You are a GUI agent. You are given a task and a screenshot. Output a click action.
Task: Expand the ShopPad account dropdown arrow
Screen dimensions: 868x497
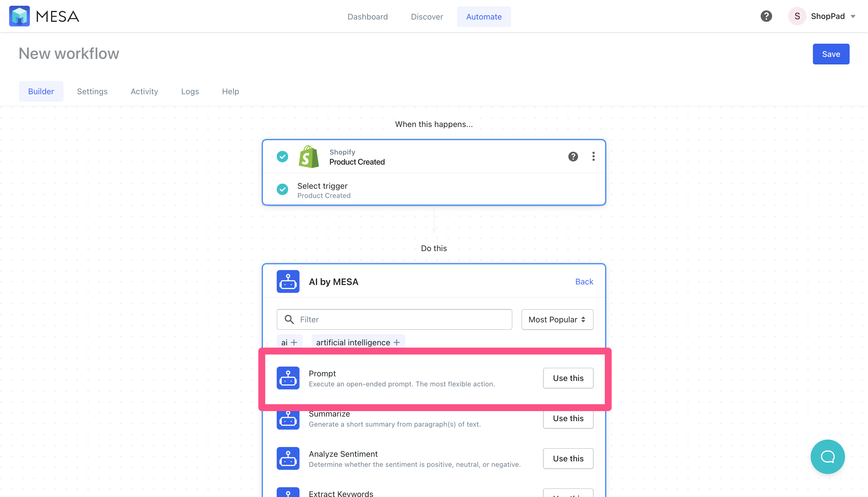point(853,16)
